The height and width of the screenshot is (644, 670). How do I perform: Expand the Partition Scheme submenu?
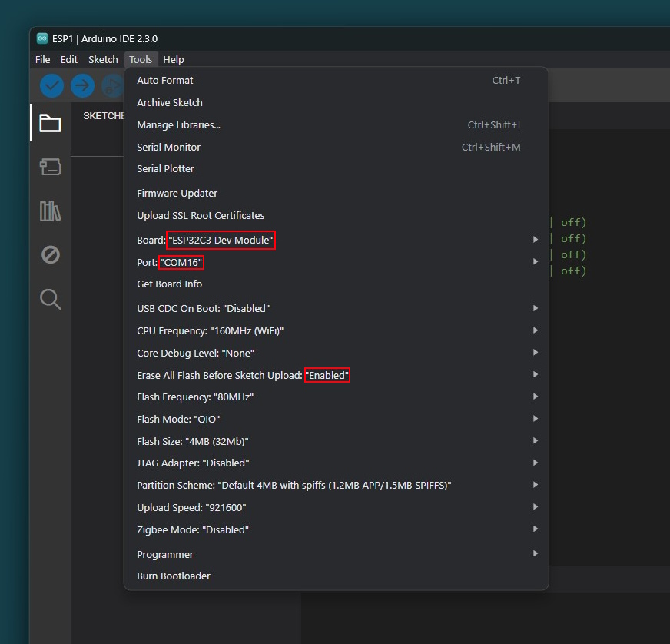pos(336,486)
